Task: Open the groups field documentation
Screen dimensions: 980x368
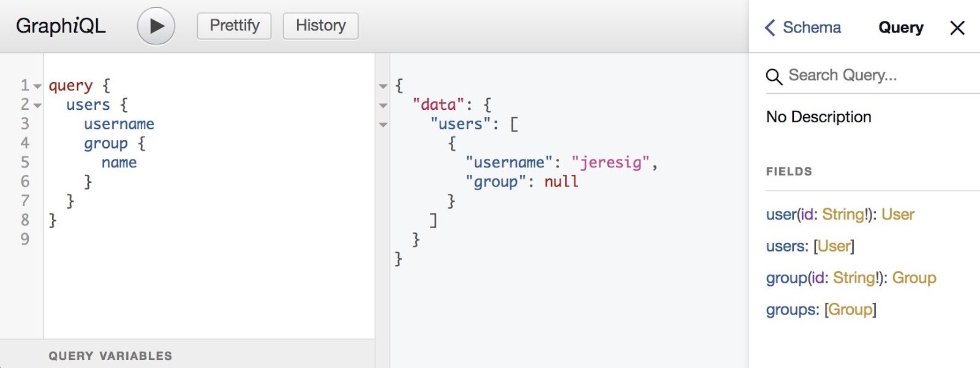Action: coord(791,310)
